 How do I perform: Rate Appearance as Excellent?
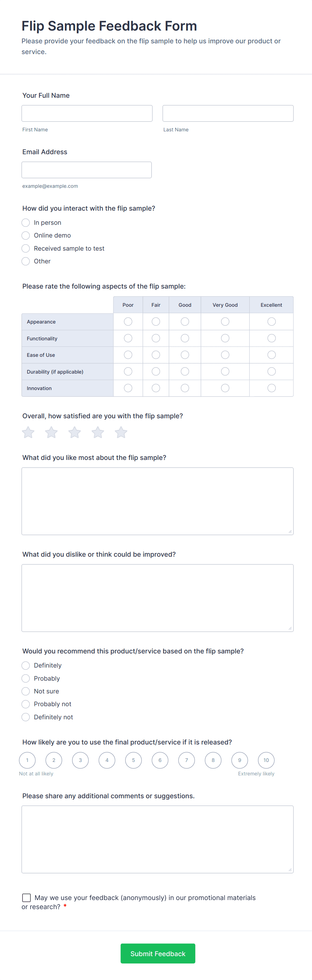tap(271, 322)
